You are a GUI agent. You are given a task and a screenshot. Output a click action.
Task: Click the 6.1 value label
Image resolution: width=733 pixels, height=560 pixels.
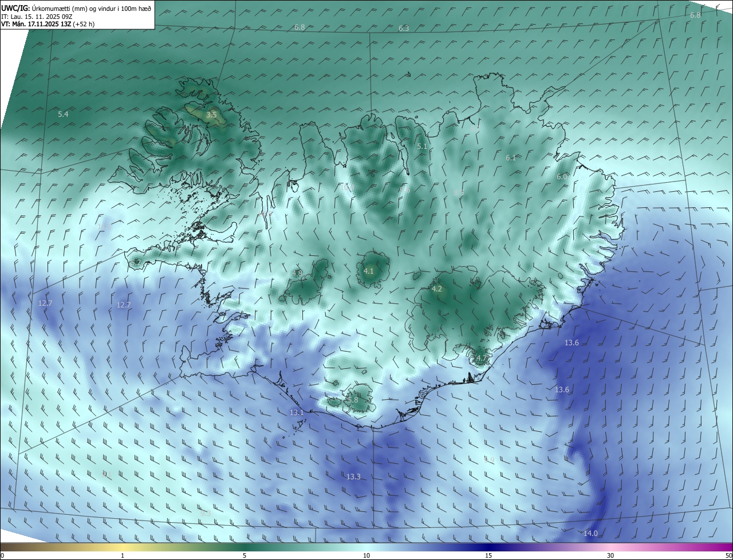(x=511, y=157)
